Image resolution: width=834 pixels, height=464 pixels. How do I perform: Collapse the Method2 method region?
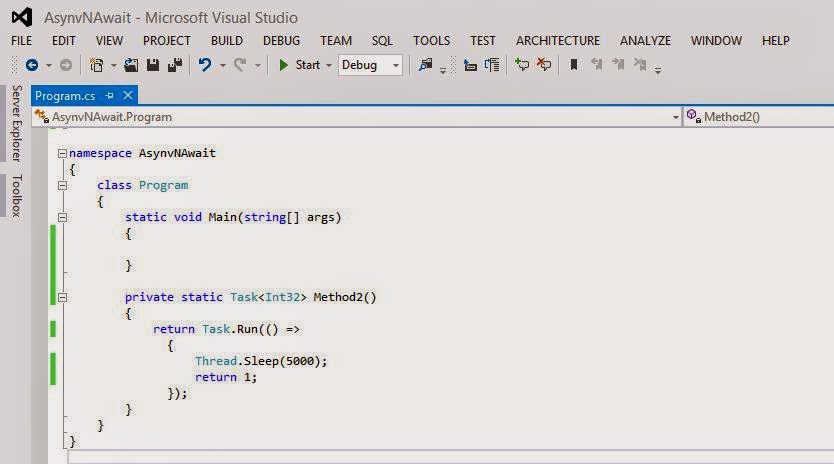(x=62, y=297)
